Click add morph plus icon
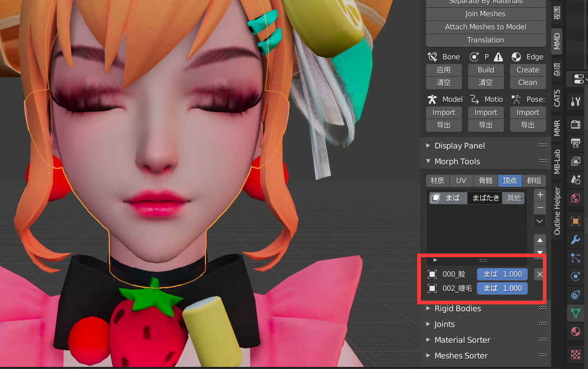Image resolution: width=588 pixels, height=369 pixels. pyautogui.click(x=540, y=195)
